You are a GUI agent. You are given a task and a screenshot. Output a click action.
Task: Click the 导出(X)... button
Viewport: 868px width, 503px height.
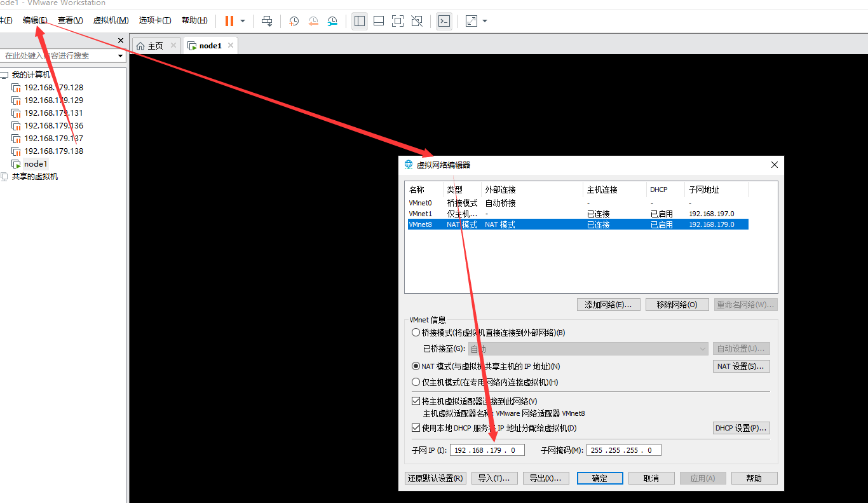[545, 478]
